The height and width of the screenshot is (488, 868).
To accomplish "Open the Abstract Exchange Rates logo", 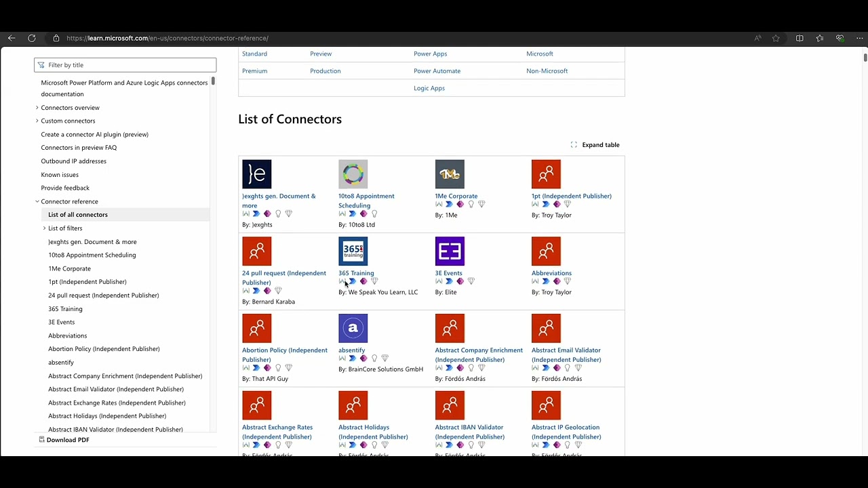I will coord(256,406).
